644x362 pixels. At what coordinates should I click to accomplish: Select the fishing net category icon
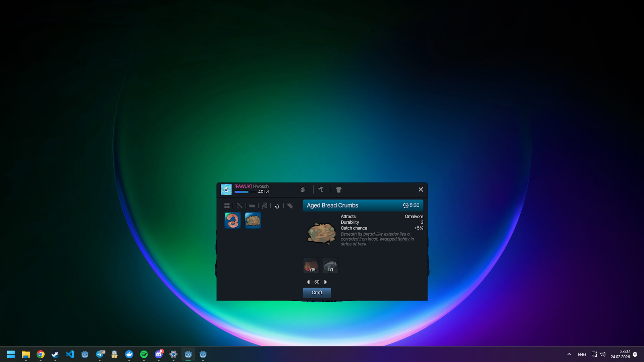pos(265,205)
